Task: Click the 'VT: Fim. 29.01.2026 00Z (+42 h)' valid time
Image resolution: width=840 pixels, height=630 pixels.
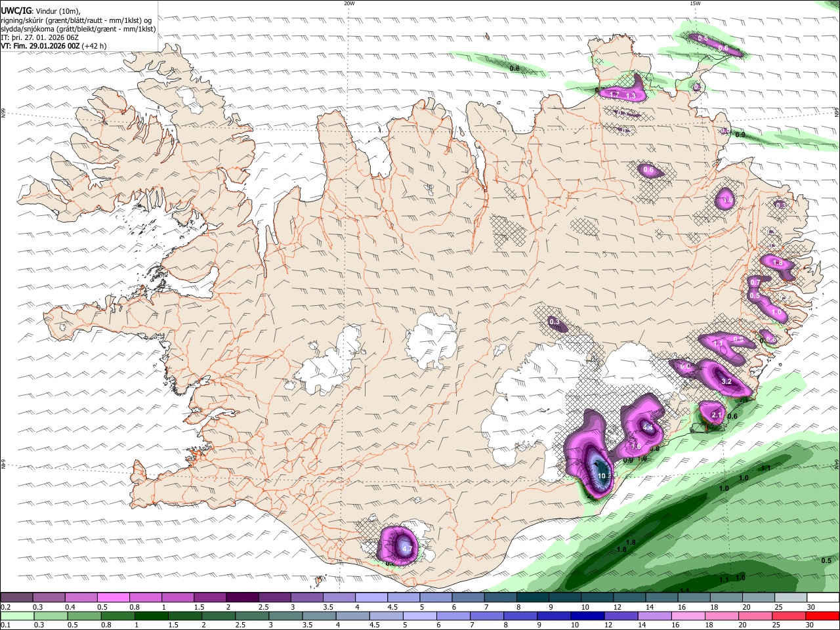Action: click(x=54, y=46)
